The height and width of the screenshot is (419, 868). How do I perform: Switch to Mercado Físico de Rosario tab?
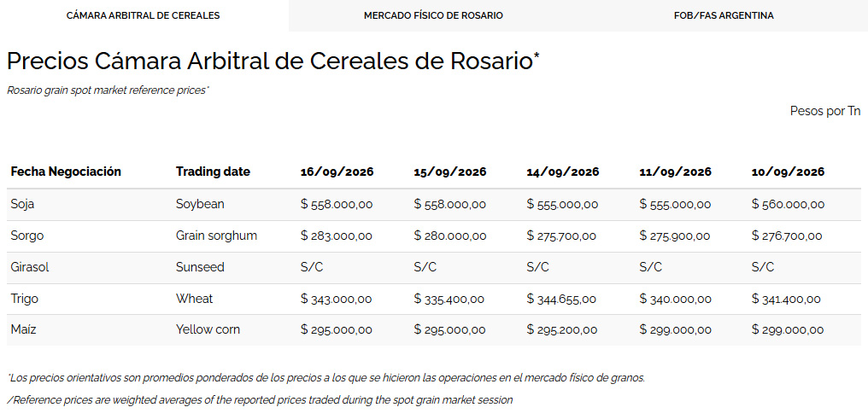click(433, 15)
